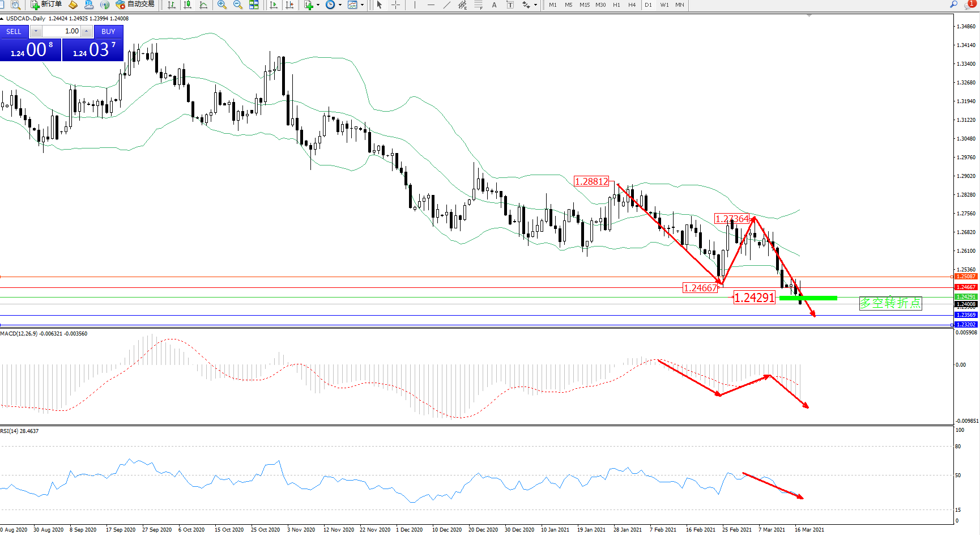Image resolution: width=980 pixels, height=535 pixels.
Task: Open the indicators list dropdown arrow
Action: point(318,5)
